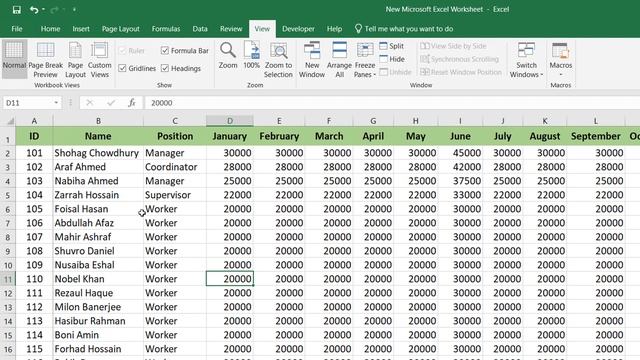Select the 'Position' header cell
This screenshot has width=640, height=360.
pos(175,136)
